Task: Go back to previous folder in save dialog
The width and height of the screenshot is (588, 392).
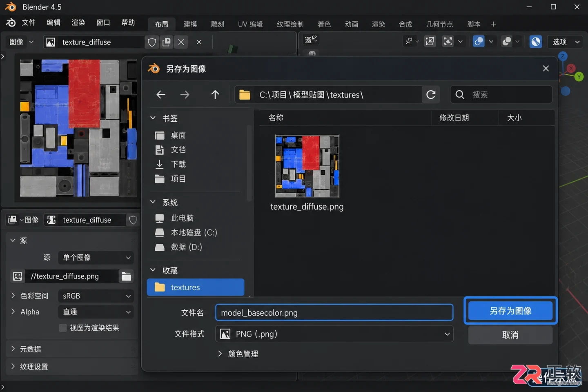Action: [161, 95]
